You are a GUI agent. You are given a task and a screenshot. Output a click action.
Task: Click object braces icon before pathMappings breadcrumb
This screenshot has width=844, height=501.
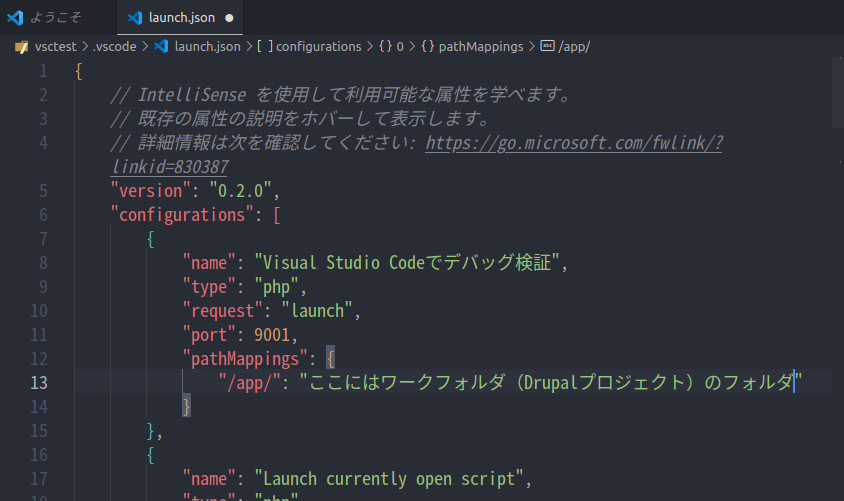[x=428, y=46]
